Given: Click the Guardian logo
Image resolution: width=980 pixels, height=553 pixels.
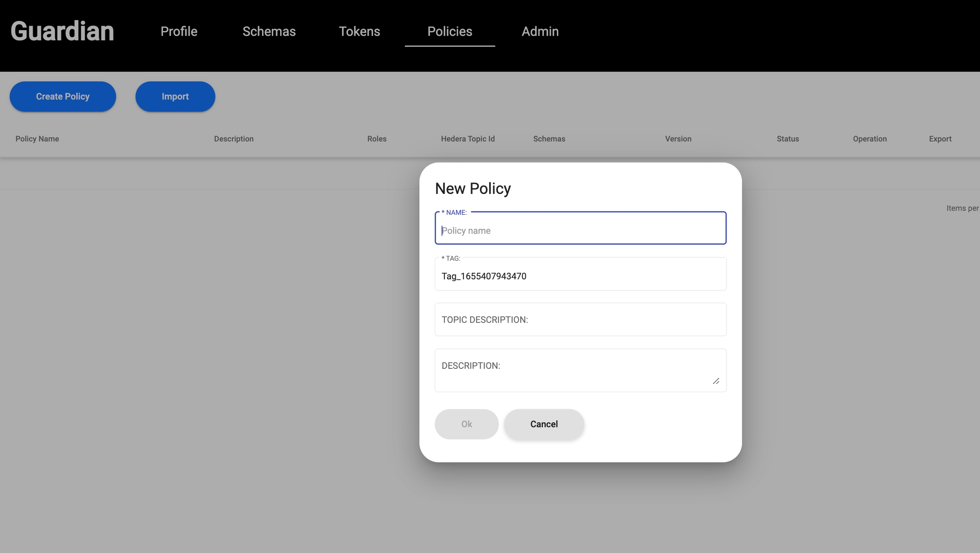Looking at the screenshot, I should 62,31.
